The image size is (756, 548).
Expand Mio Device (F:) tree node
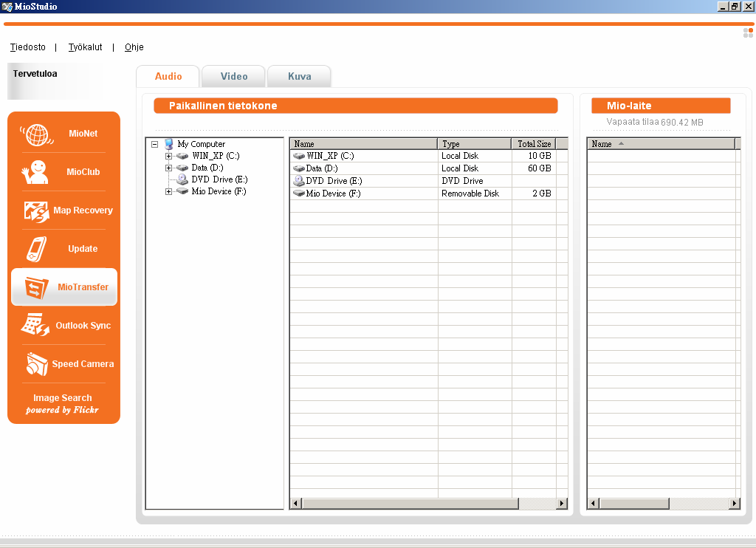pos(168,191)
